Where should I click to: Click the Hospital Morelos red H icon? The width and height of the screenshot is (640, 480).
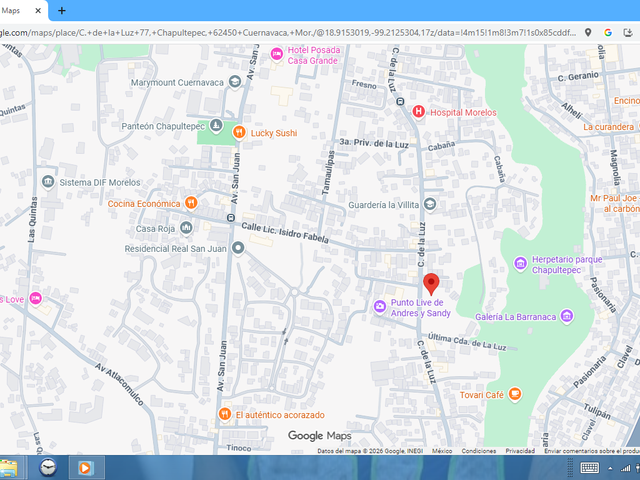coord(418,111)
